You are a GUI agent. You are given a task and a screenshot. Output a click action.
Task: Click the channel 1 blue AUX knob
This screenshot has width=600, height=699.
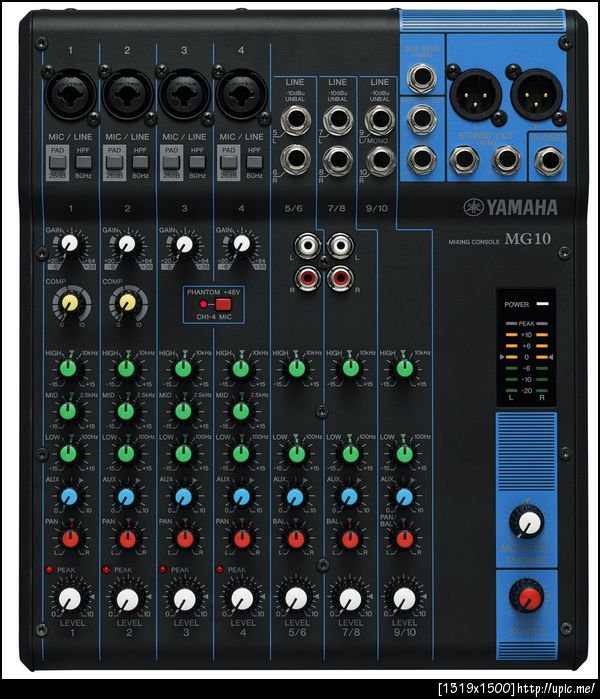(69, 496)
